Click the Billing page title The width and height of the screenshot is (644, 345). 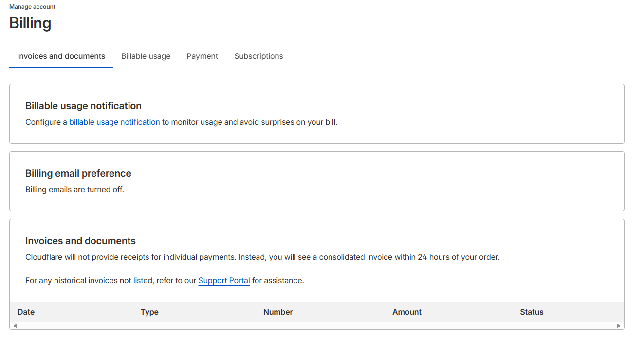point(30,23)
